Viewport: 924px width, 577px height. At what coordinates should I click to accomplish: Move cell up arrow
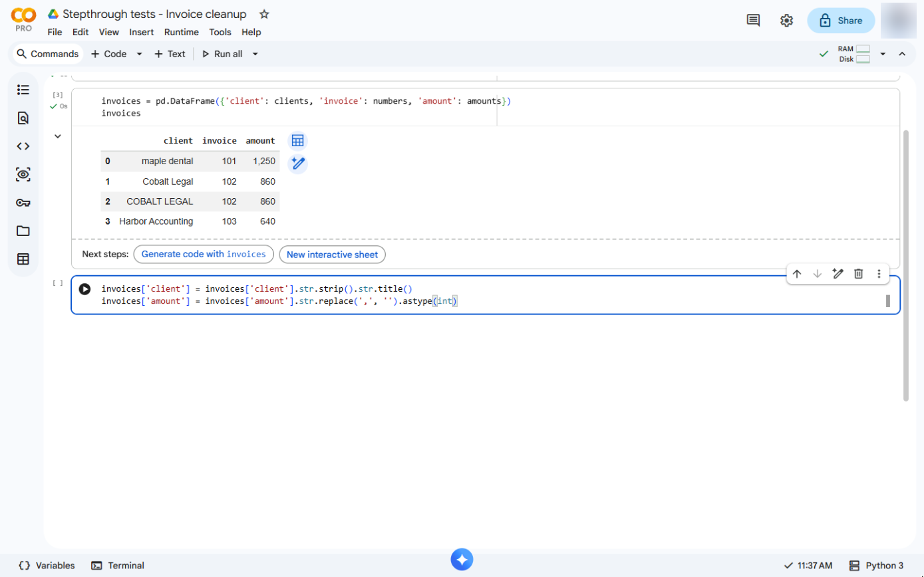coord(796,274)
